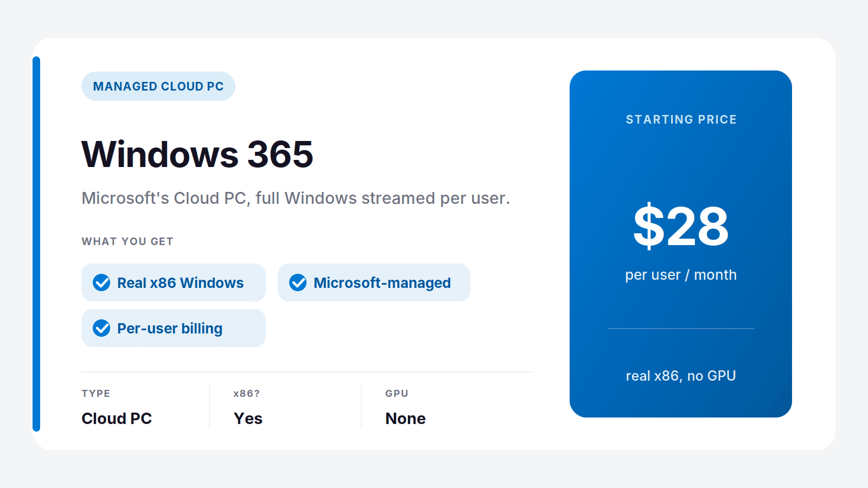This screenshot has height=488, width=868.
Task: Click the WHAT YOU GET section label
Action: coord(127,242)
